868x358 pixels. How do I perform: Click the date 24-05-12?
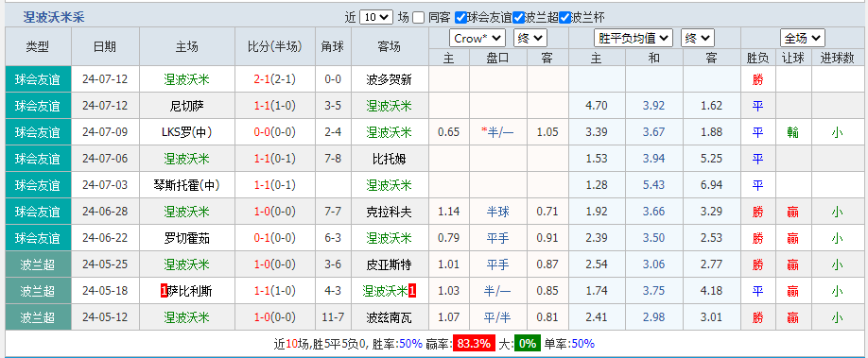(105, 318)
